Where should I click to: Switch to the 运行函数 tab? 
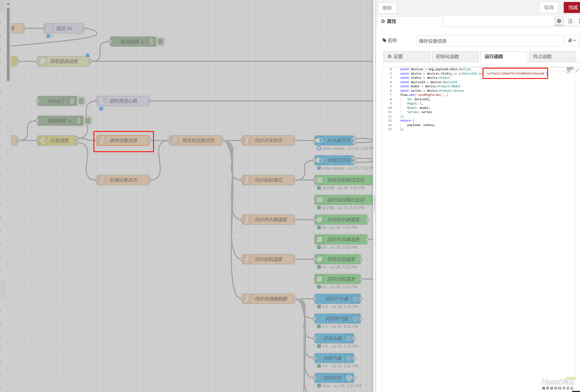coord(503,57)
